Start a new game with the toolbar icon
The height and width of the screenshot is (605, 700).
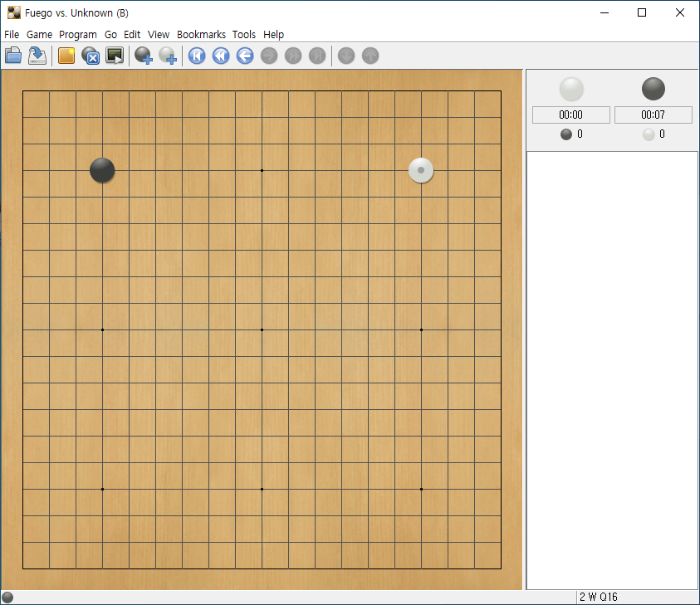pyautogui.click(x=66, y=56)
